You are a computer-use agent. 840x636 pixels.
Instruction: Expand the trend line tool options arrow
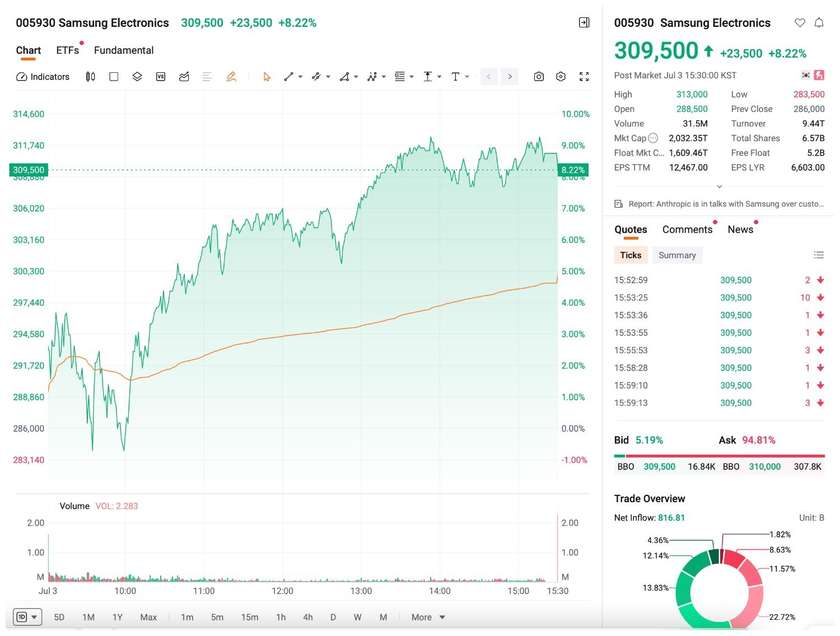[x=301, y=77]
